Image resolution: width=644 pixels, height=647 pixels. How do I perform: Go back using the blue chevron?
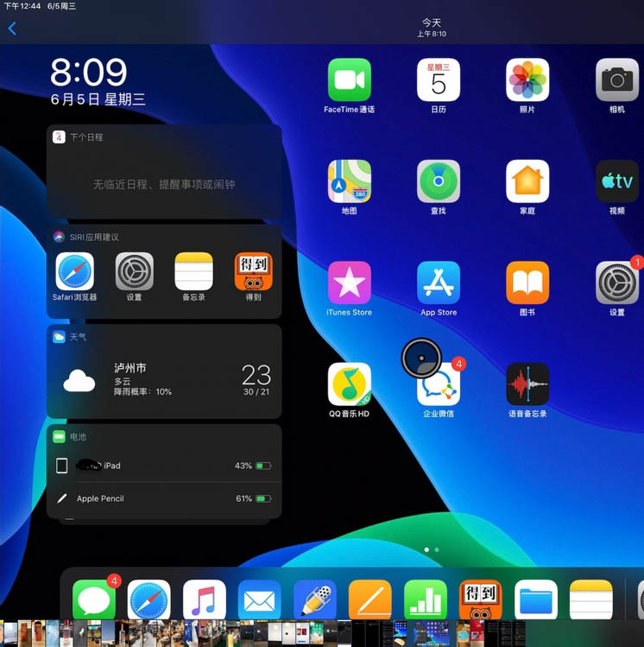(12, 29)
